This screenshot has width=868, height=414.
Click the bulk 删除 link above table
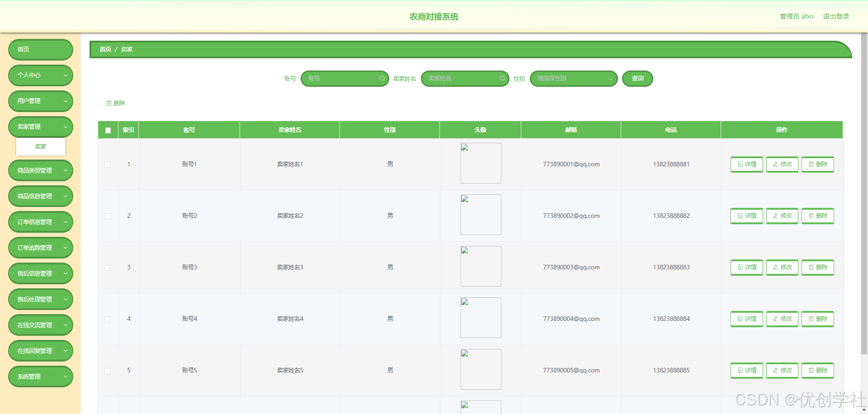(116, 103)
